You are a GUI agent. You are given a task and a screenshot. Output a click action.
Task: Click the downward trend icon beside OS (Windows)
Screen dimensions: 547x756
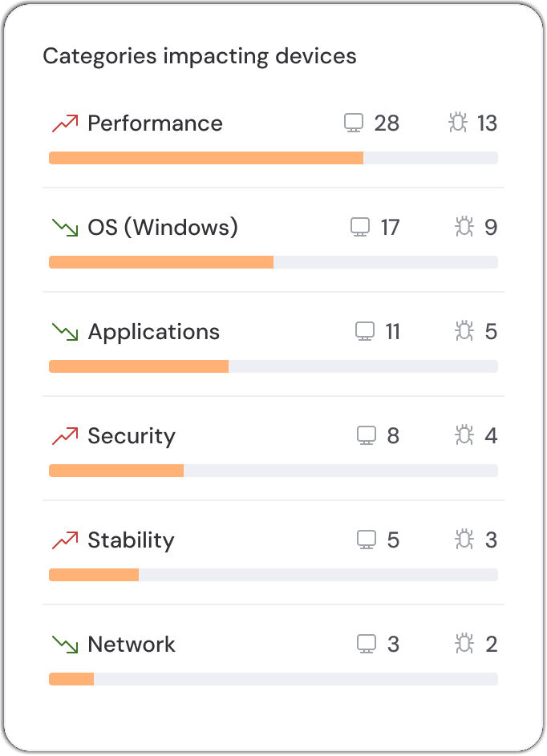tap(65, 228)
